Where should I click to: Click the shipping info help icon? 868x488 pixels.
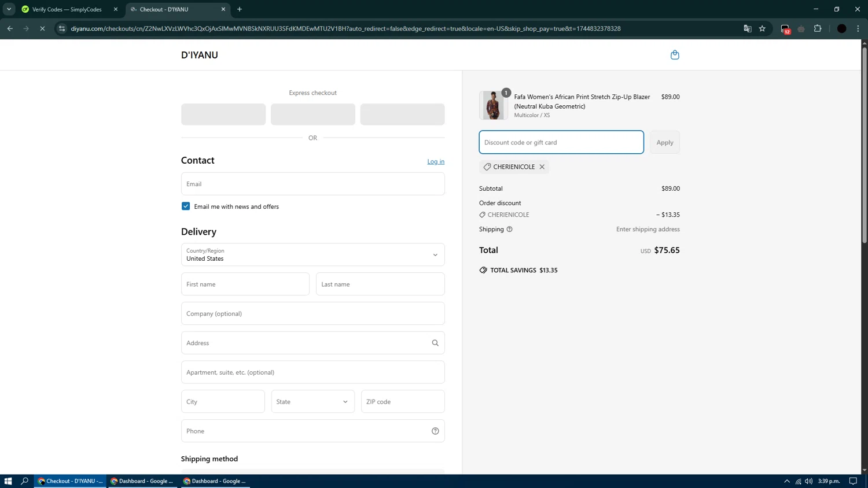click(x=509, y=229)
